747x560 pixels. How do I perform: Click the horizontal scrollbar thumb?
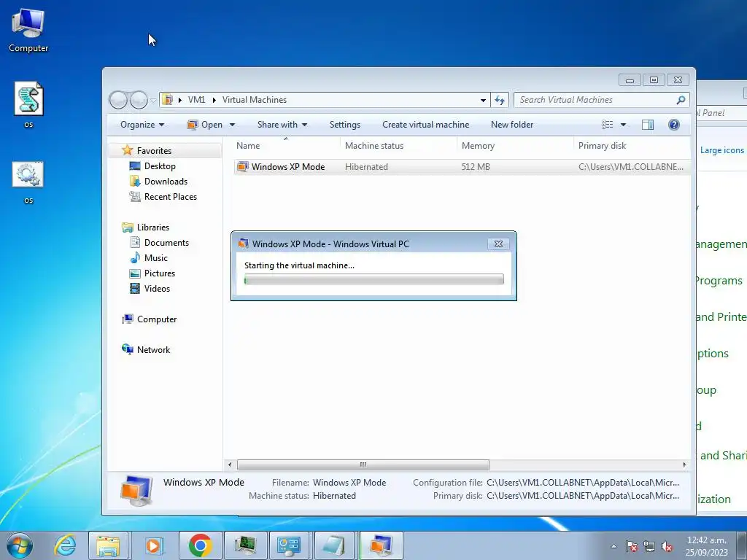(363, 464)
